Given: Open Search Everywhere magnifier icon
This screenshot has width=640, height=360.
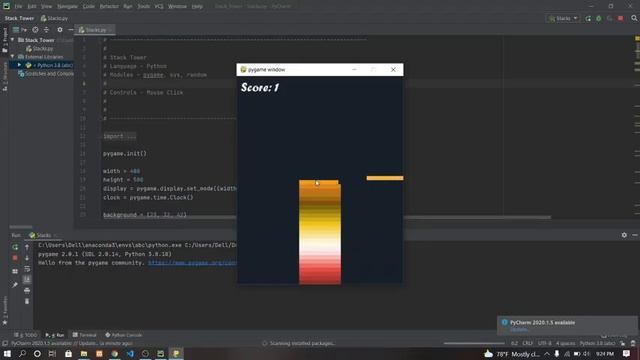Looking at the screenshot, I should tap(634, 18).
